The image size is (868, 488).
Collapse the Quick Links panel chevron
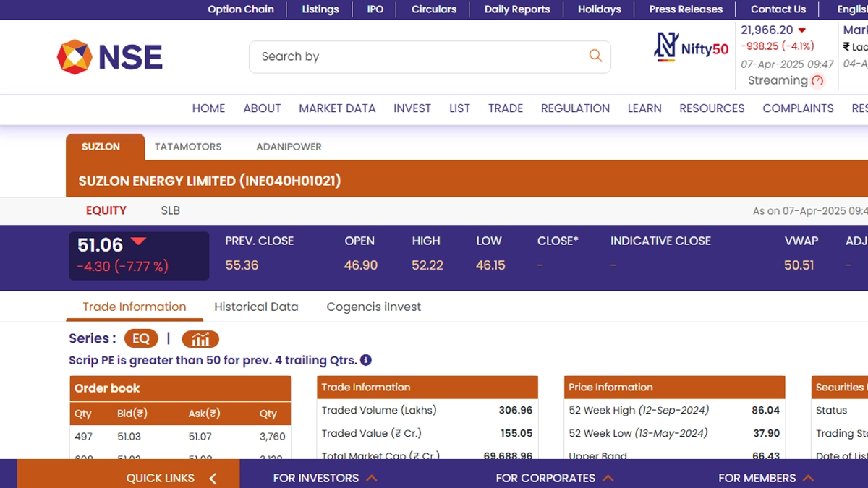(213, 478)
